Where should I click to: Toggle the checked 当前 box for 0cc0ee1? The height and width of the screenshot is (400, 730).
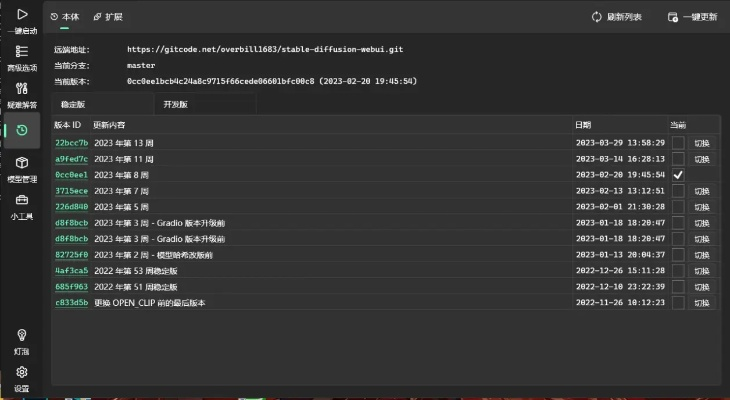(x=678, y=175)
